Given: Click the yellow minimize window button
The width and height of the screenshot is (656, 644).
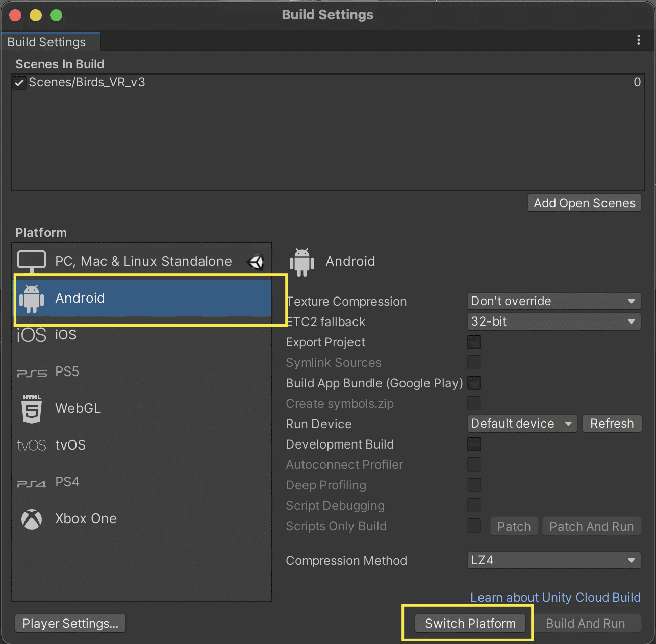Looking at the screenshot, I should pos(36,15).
